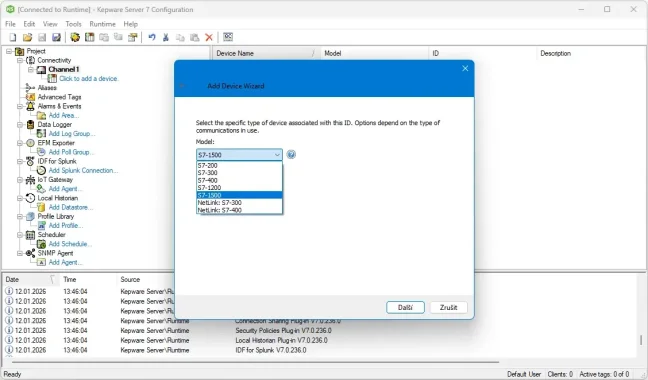Click the New Channel toolbar icon

[75, 38]
